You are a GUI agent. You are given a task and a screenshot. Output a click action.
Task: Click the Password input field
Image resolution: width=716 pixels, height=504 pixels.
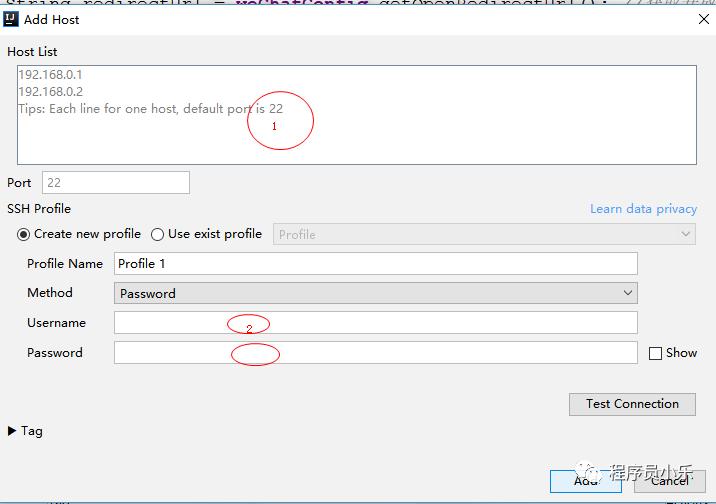pos(376,352)
